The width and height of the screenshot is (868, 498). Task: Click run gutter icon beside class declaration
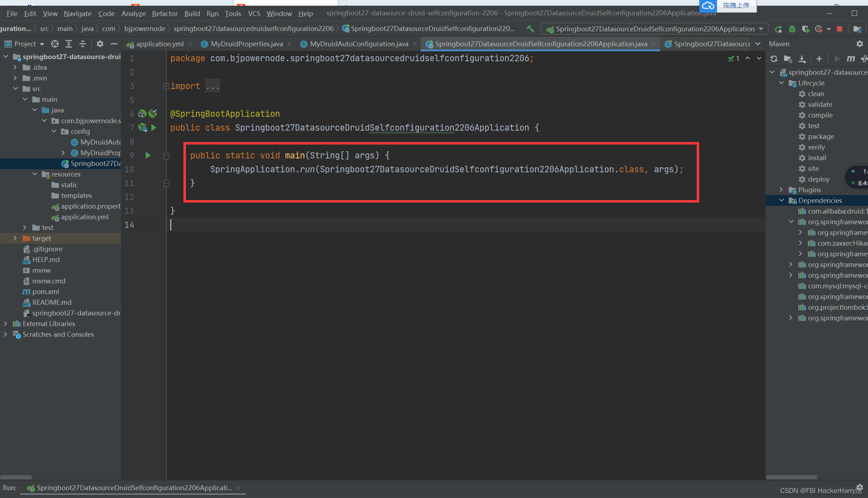[x=154, y=127]
